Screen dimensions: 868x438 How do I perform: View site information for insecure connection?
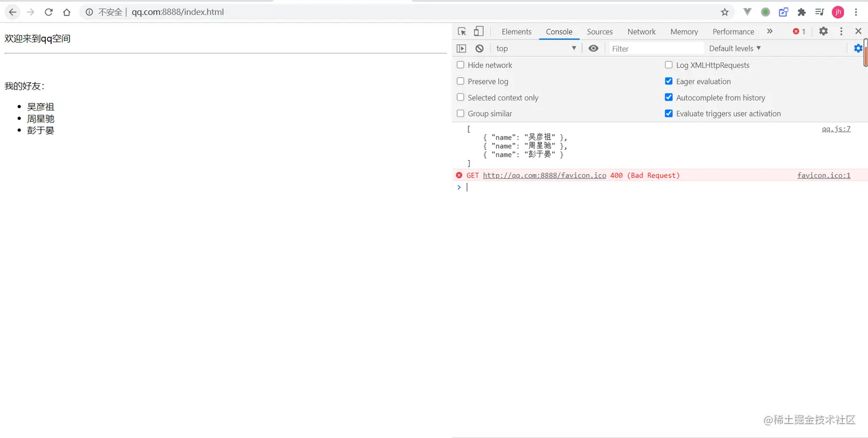click(89, 12)
